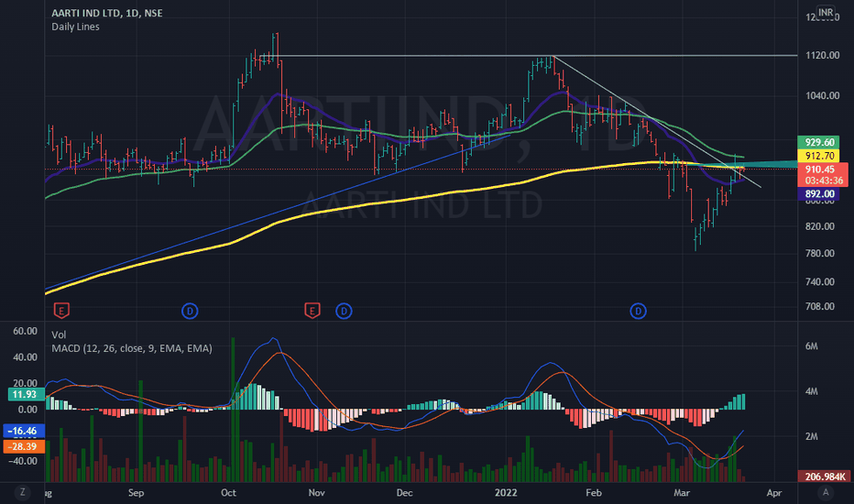Image resolution: width=854 pixels, height=504 pixels.
Task: Toggle the A auto-scale button at bottom right
Action: (826, 493)
